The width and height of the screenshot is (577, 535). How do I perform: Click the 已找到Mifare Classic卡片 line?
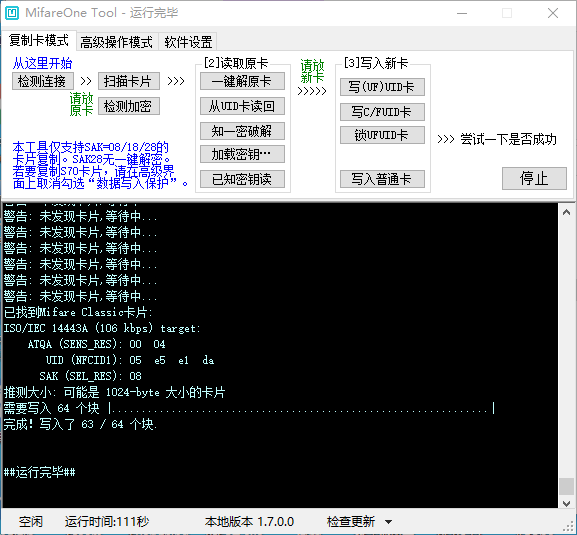(x=78, y=312)
